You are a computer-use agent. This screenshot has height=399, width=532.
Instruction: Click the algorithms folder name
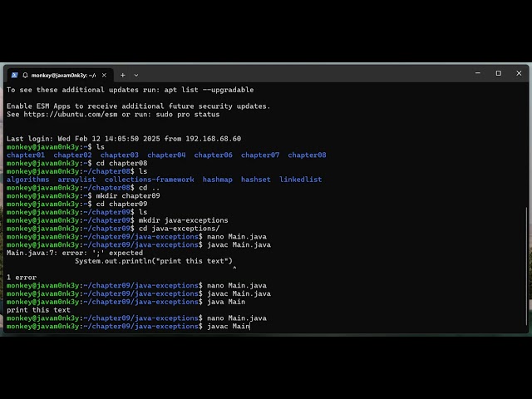27,179
